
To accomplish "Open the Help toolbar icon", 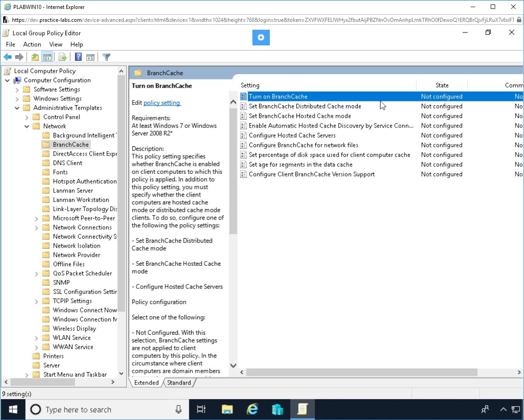I will click(78, 57).
